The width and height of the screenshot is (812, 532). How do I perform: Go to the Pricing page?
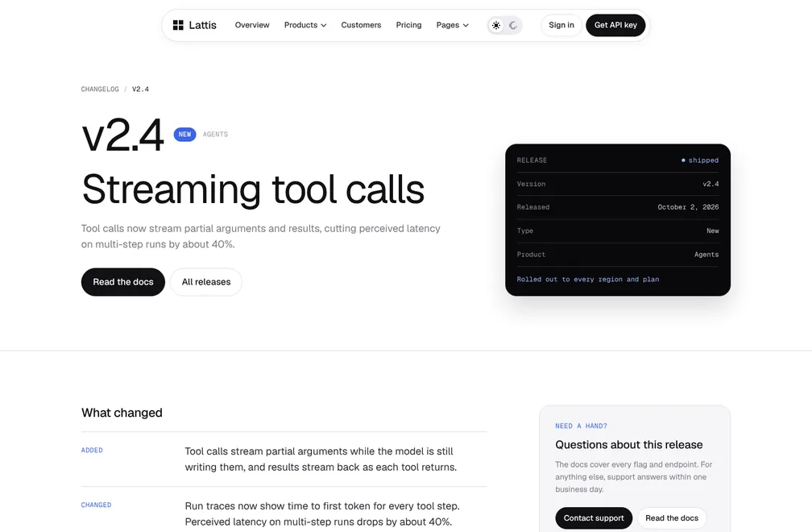pos(408,25)
